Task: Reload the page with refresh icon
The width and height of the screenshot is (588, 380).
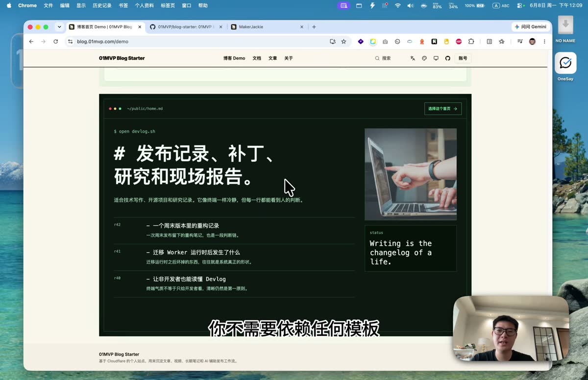Action: click(x=56, y=42)
